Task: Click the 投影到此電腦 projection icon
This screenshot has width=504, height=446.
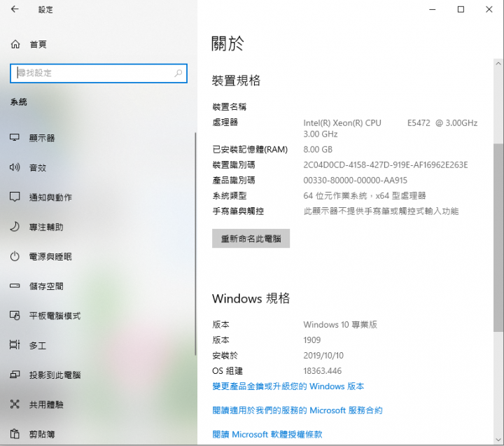Action: [15, 375]
